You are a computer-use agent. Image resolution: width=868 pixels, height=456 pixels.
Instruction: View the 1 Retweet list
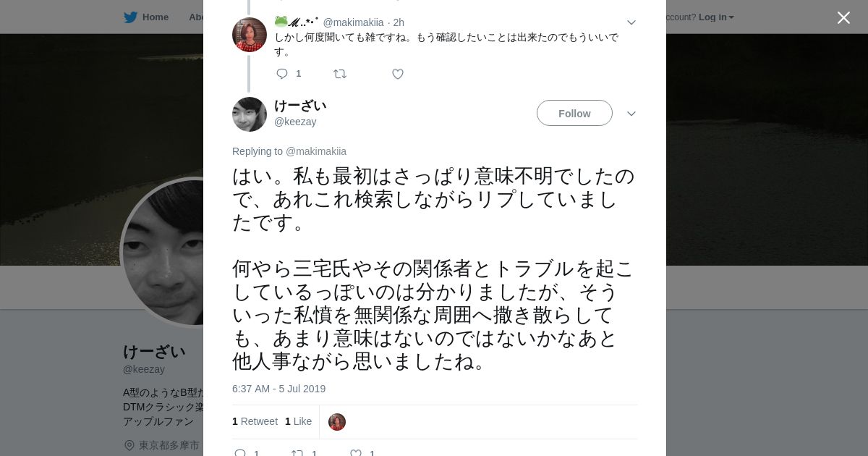click(255, 421)
